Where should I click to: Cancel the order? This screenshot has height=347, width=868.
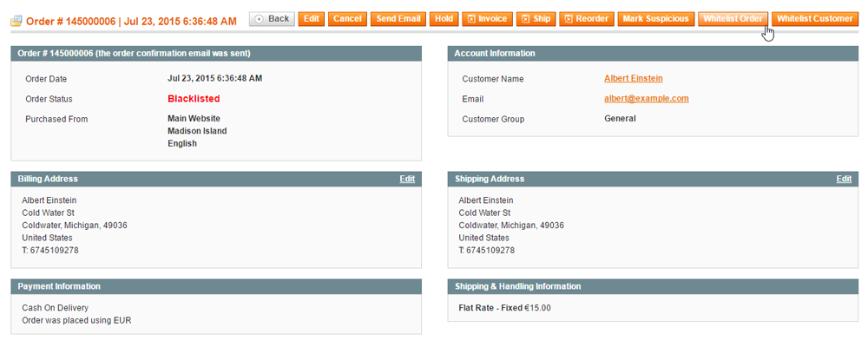(347, 19)
